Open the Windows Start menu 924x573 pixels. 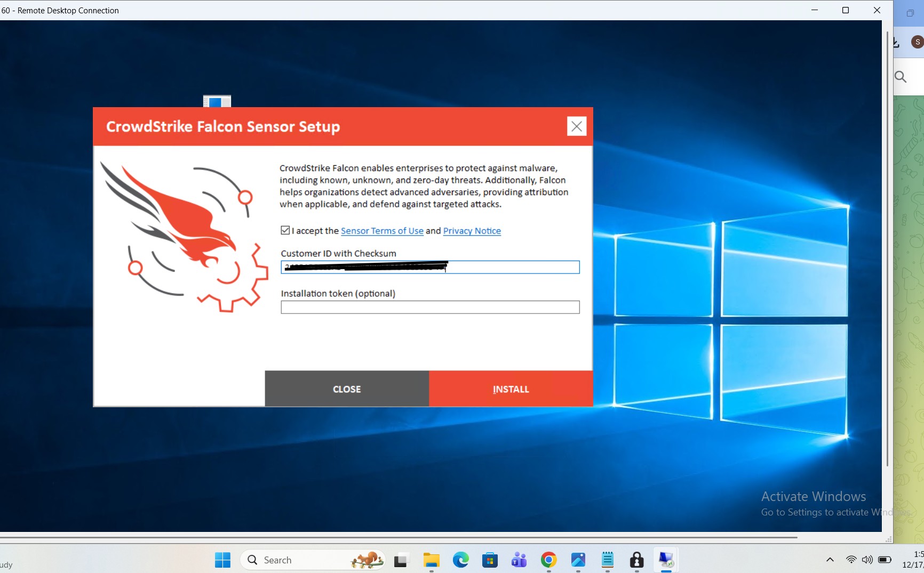[x=222, y=560]
